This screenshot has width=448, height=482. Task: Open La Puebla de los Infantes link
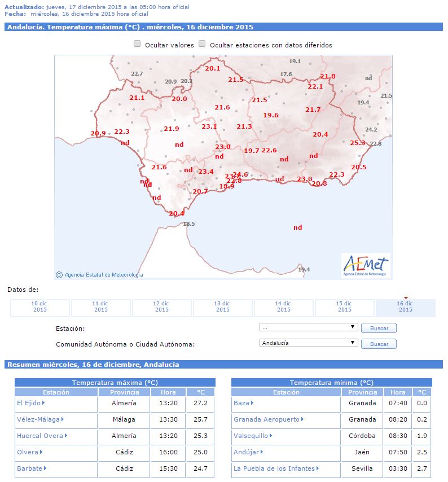point(275,469)
